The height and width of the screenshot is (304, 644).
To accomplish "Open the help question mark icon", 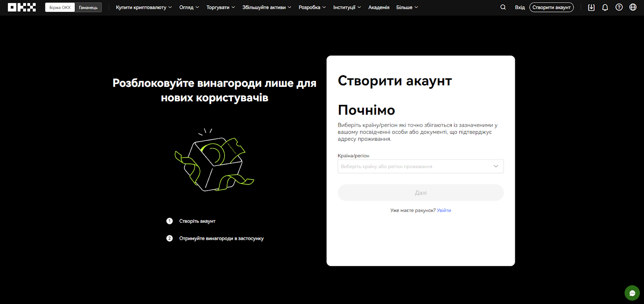I will [619, 7].
